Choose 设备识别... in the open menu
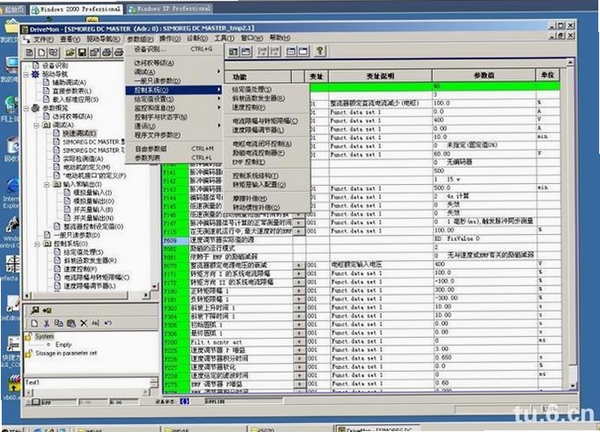Screen dimensions: 600x432 (x=173, y=49)
